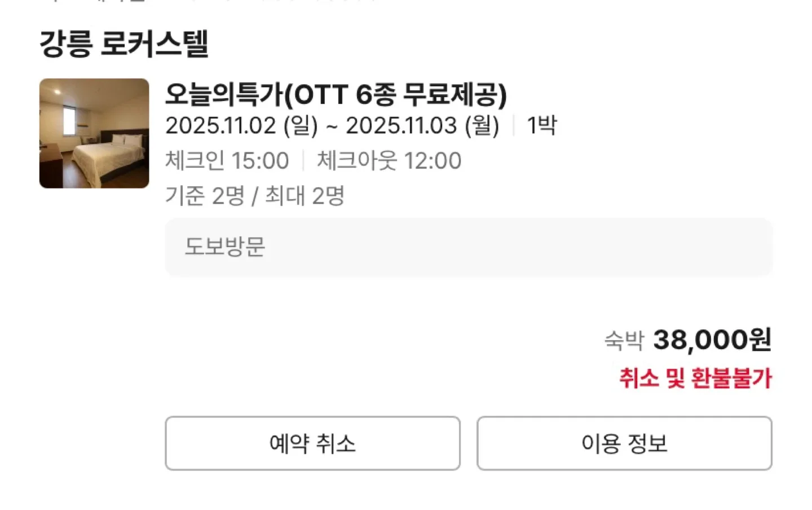Click the (일) day label

(x=301, y=126)
